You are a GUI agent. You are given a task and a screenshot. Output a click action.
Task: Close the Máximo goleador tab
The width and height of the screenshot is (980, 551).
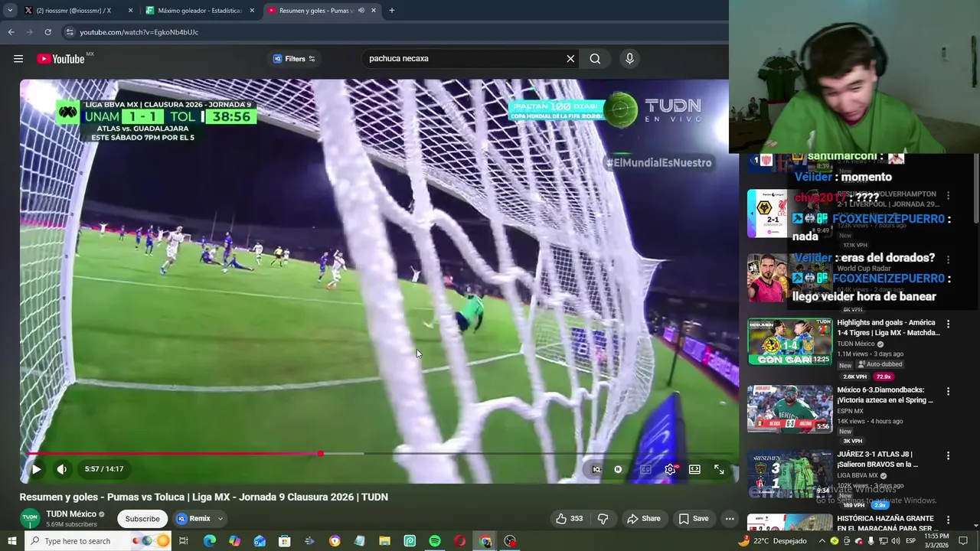252,11
